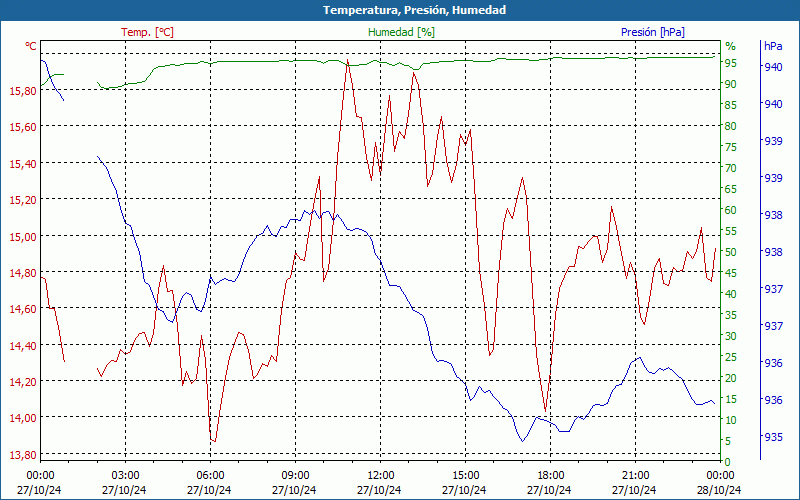Click the '70' humidity axis value
The height and width of the screenshot is (500, 800).
pos(731,168)
